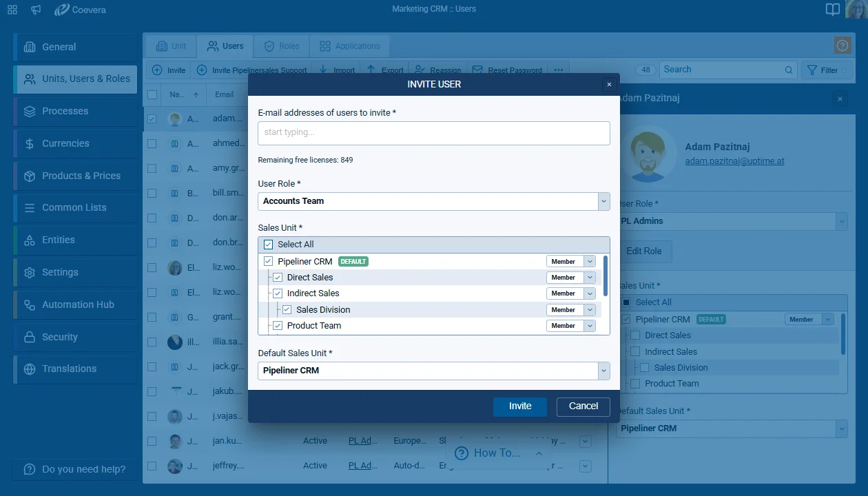Click Invite Pipelinersales Support
Viewport: 868px width, 496px height.
click(252, 70)
